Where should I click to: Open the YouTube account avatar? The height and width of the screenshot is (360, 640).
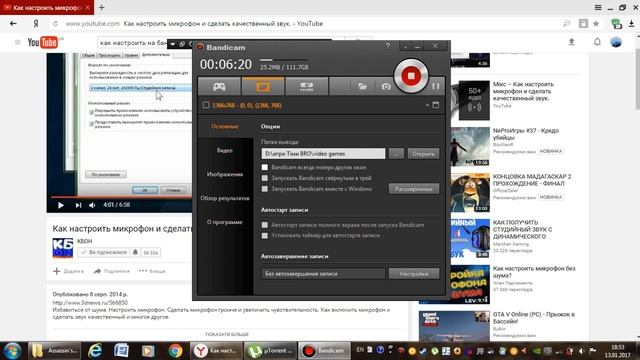[x=616, y=42]
